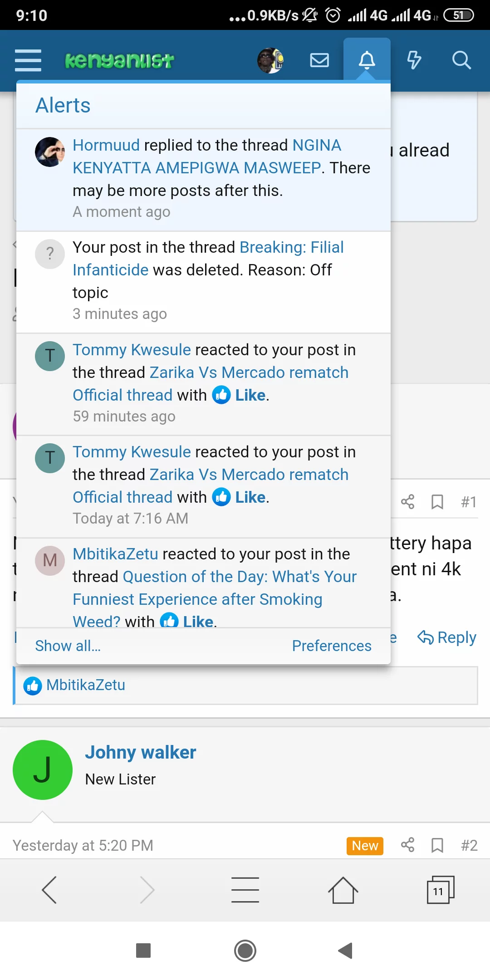Open the inbox envelope icon

[319, 60]
